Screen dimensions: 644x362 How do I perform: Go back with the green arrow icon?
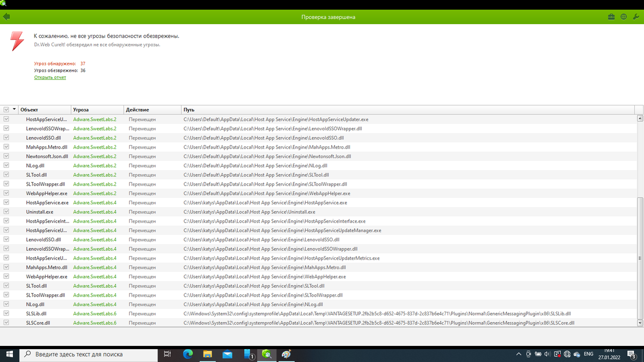6,17
